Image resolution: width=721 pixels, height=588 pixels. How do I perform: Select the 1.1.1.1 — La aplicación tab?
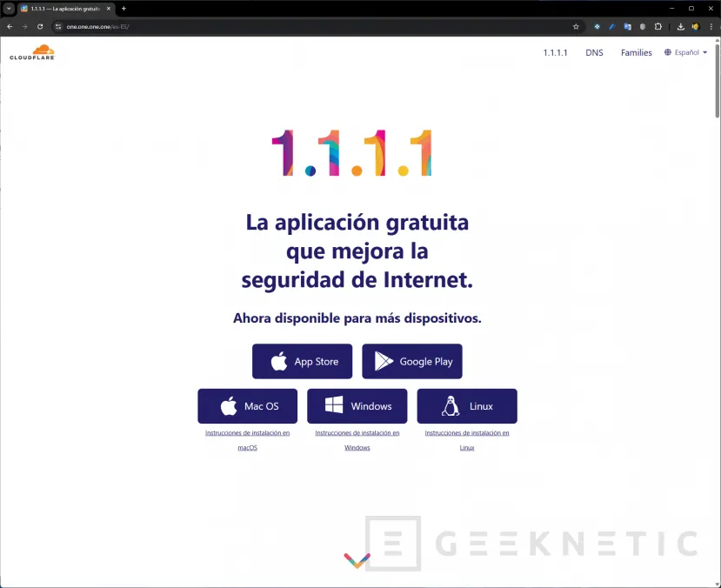[65, 9]
